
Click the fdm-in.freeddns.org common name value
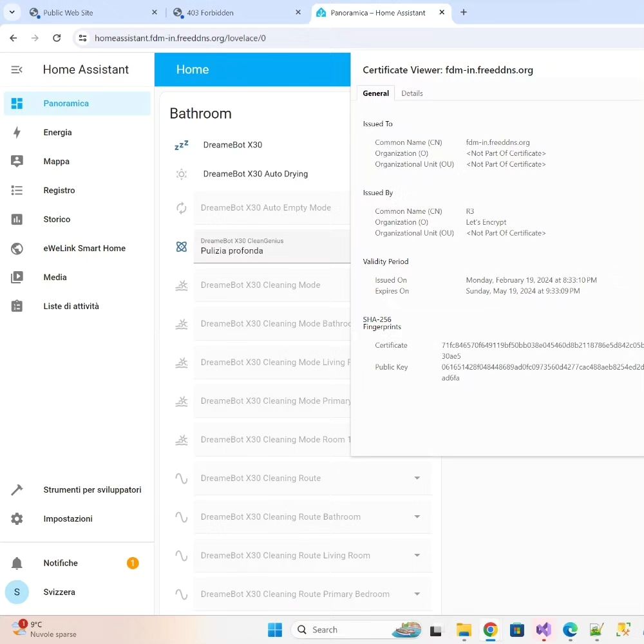point(498,142)
